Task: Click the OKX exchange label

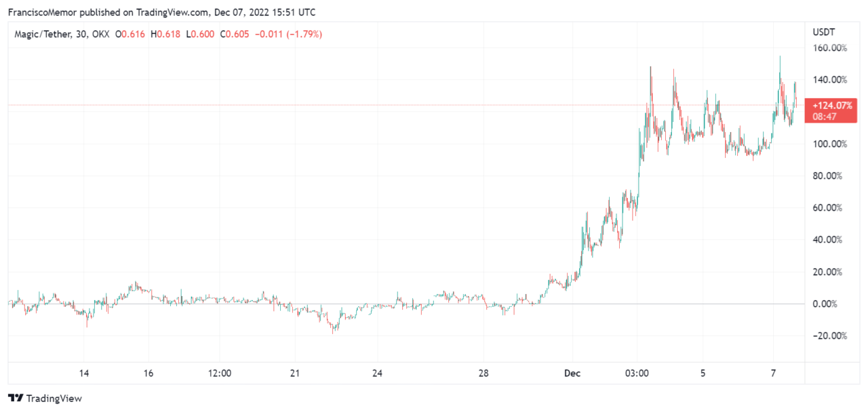Action: click(101, 34)
